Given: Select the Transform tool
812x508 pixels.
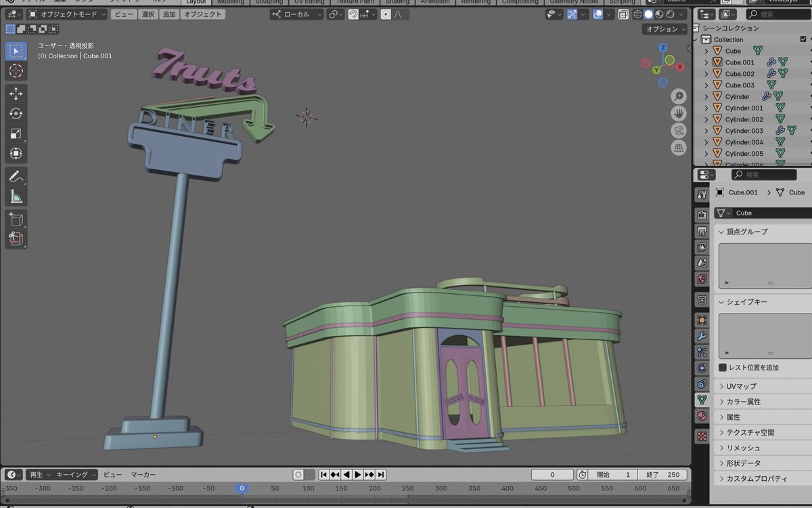Looking at the screenshot, I should coord(16,154).
